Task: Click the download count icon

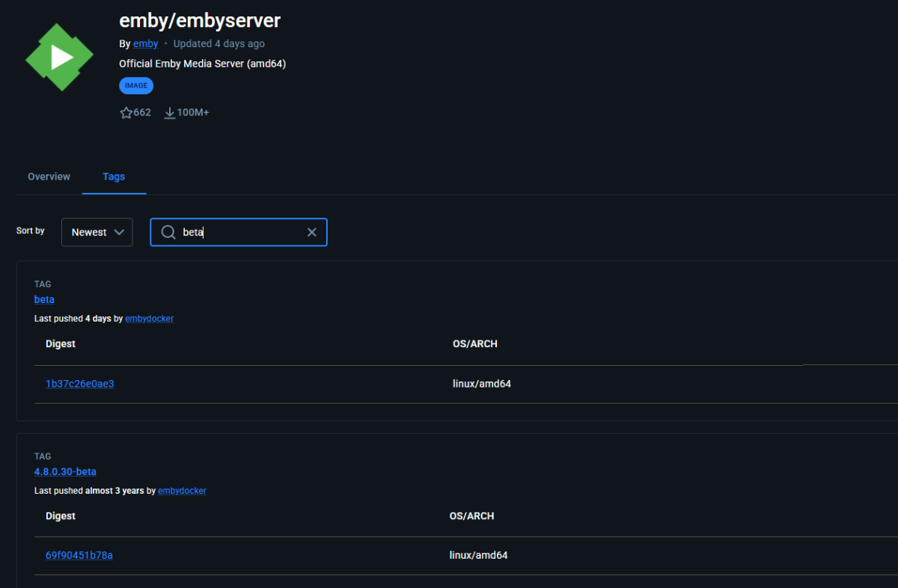Action: [x=170, y=113]
